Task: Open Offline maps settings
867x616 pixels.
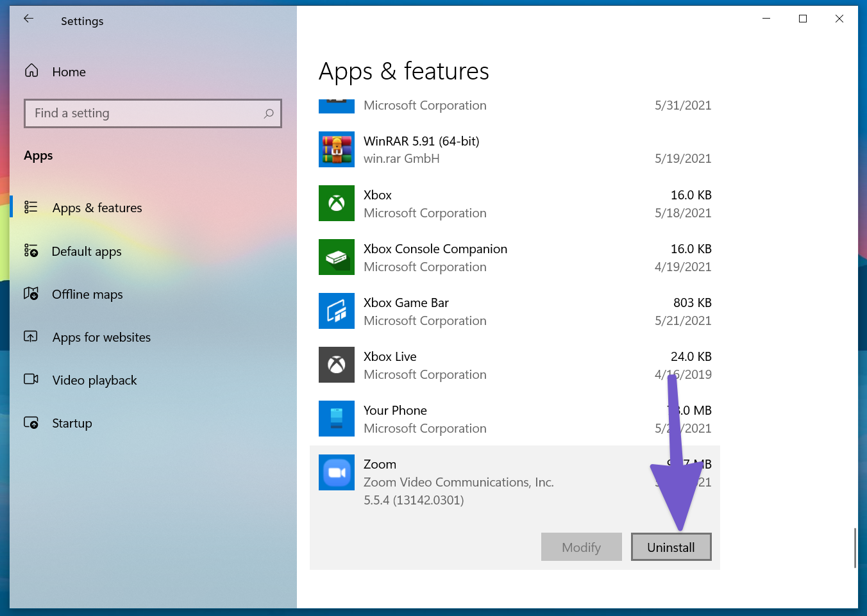Action: [87, 294]
